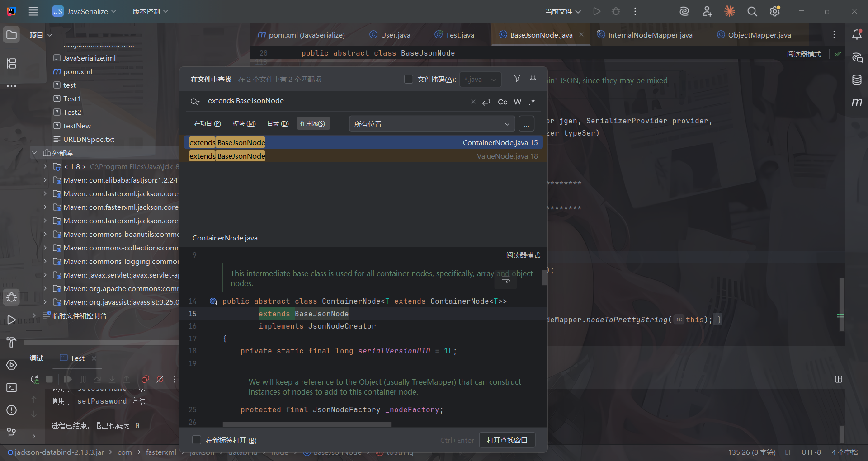Toggle Match Case (Cc) search option
Screen dimensions: 868x461
pyautogui.click(x=502, y=102)
